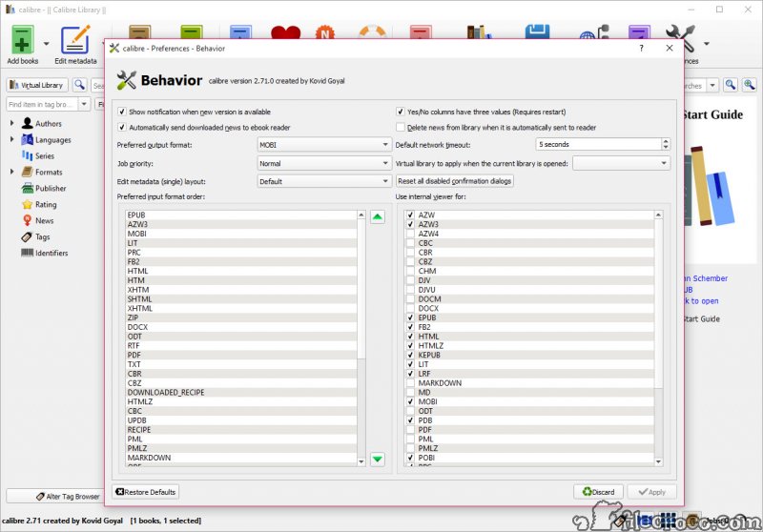The height and width of the screenshot is (532, 763).
Task: Click the Rating star icon
Action: tap(28, 204)
